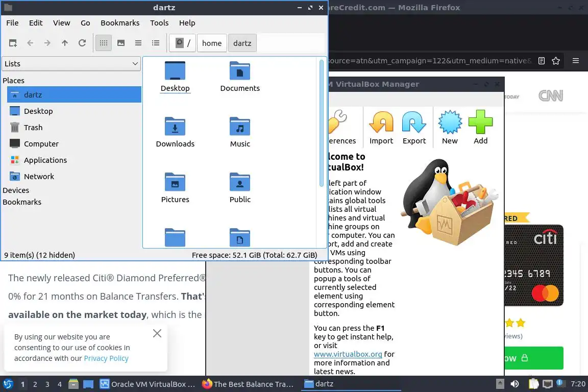Image resolution: width=588 pixels, height=392 pixels.
Task: Click Add in the VirtualBox Manager toolbar
Action: pyautogui.click(x=480, y=128)
